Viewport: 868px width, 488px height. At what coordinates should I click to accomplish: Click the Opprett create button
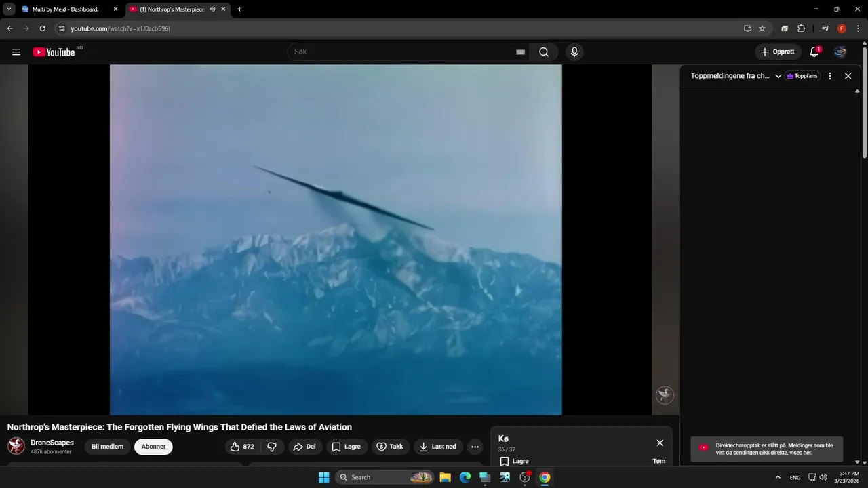pyautogui.click(x=778, y=52)
